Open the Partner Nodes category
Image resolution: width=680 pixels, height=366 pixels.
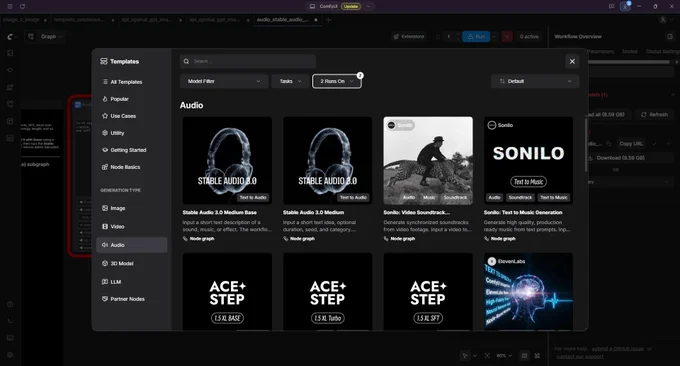pyautogui.click(x=131, y=299)
